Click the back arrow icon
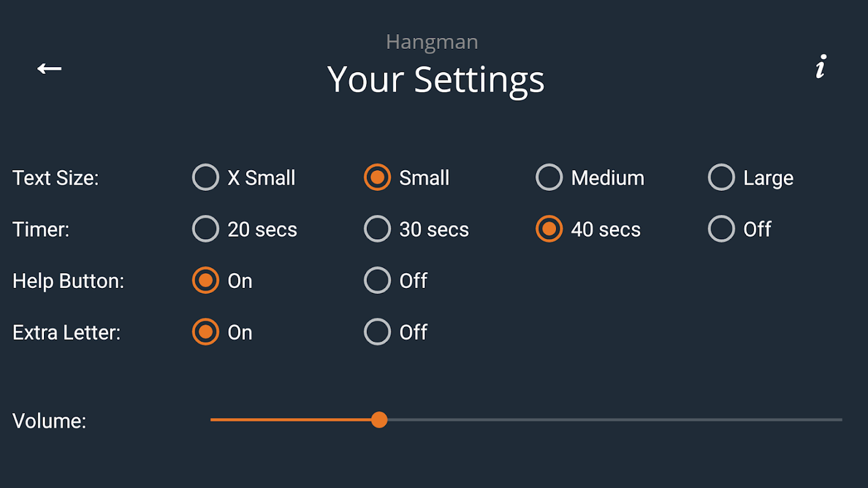The width and height of the screenshot is (868, 488). (49, 68)
